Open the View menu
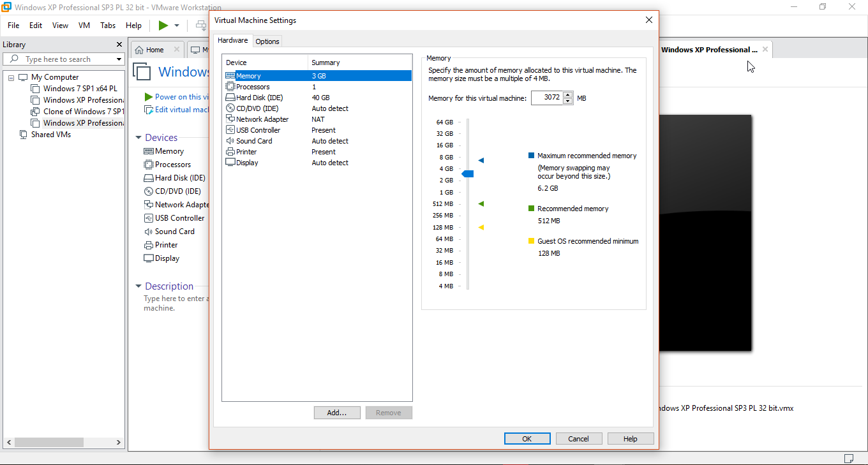This screenshot has height=465, width=868. [x=60, y=26]
